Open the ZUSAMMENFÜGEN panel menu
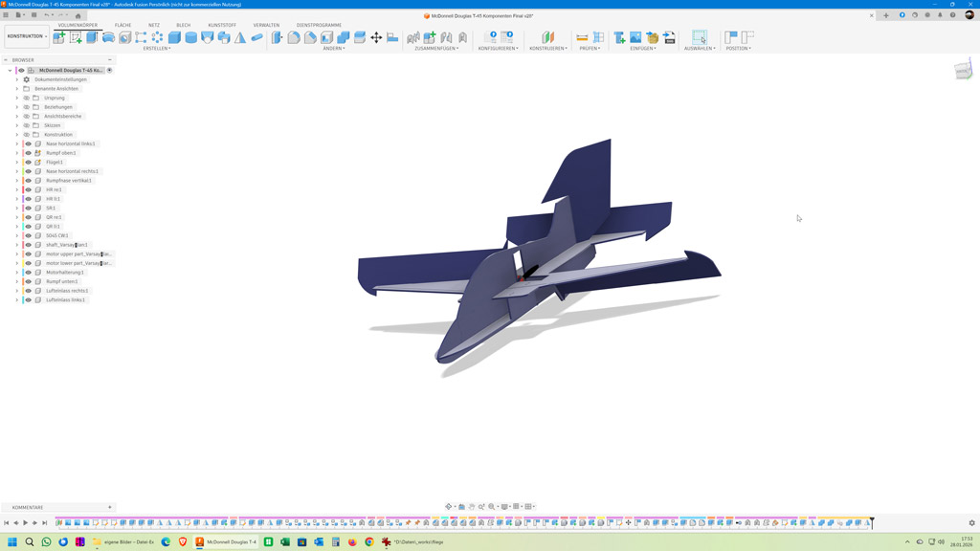 click(435, 48)
